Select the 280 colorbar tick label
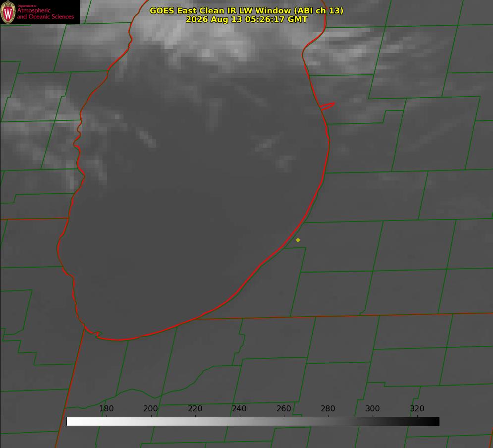Image resolution: width=493 pixels, height=448 pixels. click(x=328, y=409)
